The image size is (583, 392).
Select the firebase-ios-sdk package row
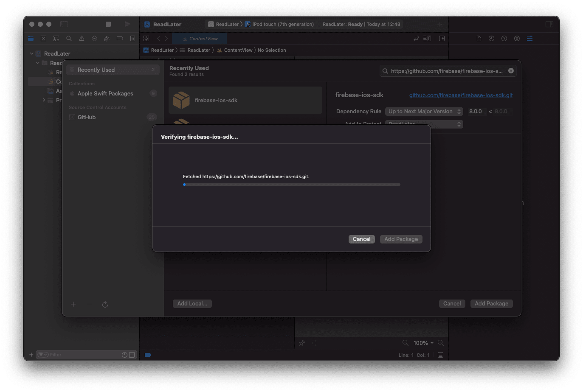tap(245, 100)
